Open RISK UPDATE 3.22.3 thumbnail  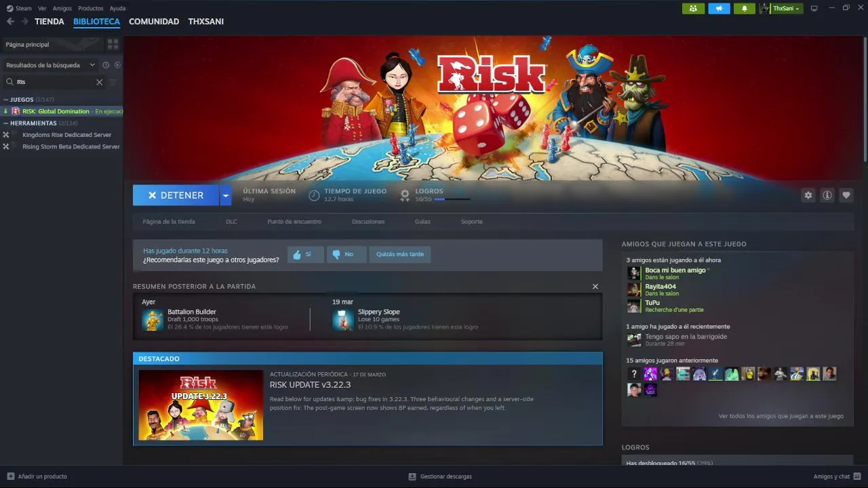201,405
